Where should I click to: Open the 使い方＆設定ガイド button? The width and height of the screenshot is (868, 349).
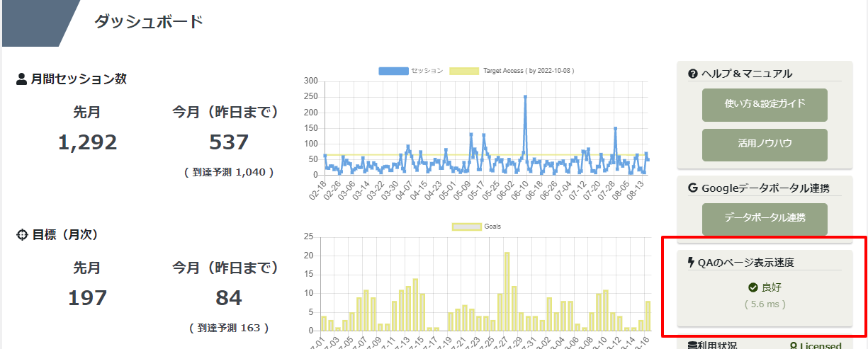click(765, 105)
